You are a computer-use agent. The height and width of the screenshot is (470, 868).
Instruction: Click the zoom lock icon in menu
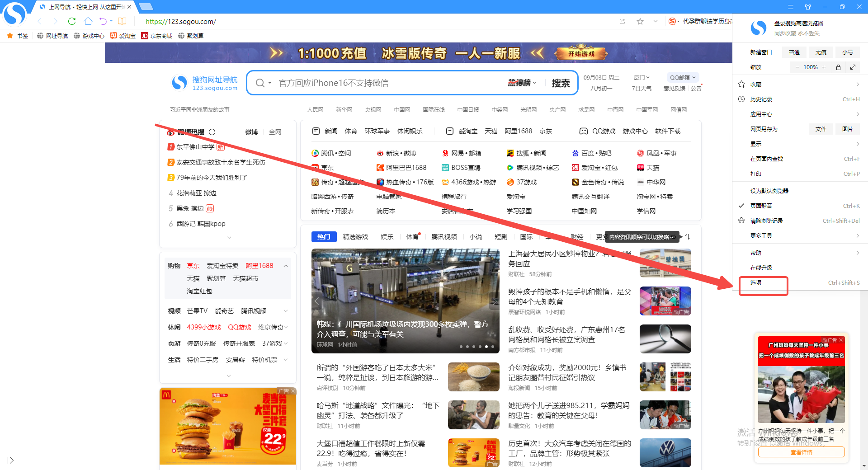pos(838,67)
